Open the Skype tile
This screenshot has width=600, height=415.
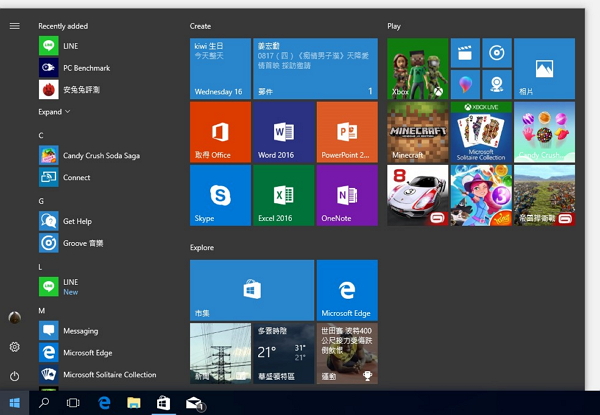(220, 195)
